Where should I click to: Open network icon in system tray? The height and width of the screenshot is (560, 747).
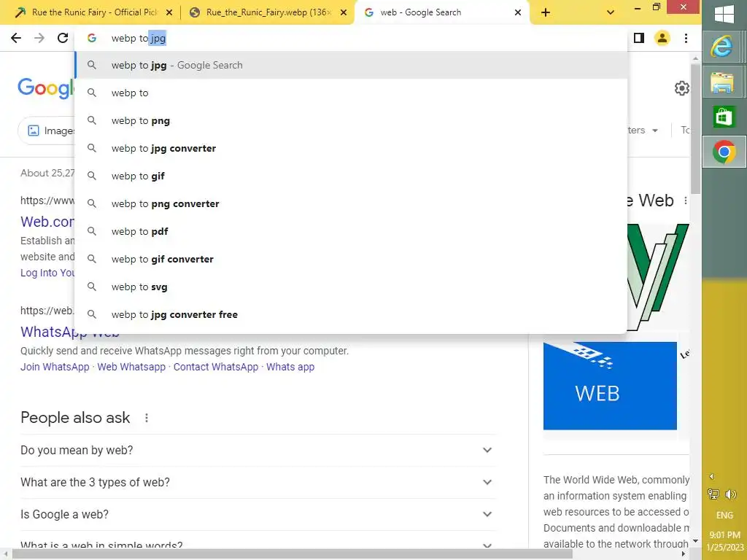coord(713,494)
